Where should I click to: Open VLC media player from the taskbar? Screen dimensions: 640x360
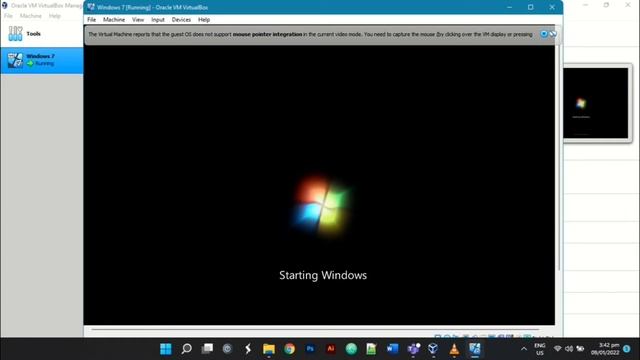(x=454, y=349)
